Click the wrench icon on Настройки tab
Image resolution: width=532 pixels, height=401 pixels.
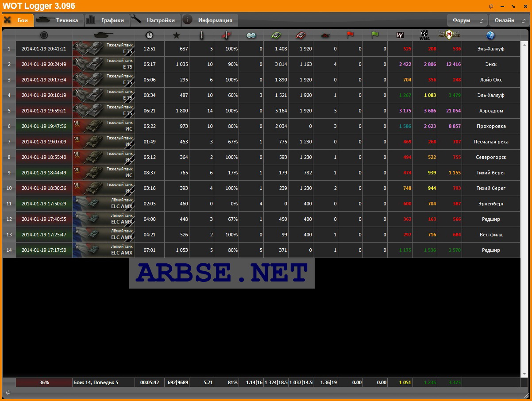point(137,20)
